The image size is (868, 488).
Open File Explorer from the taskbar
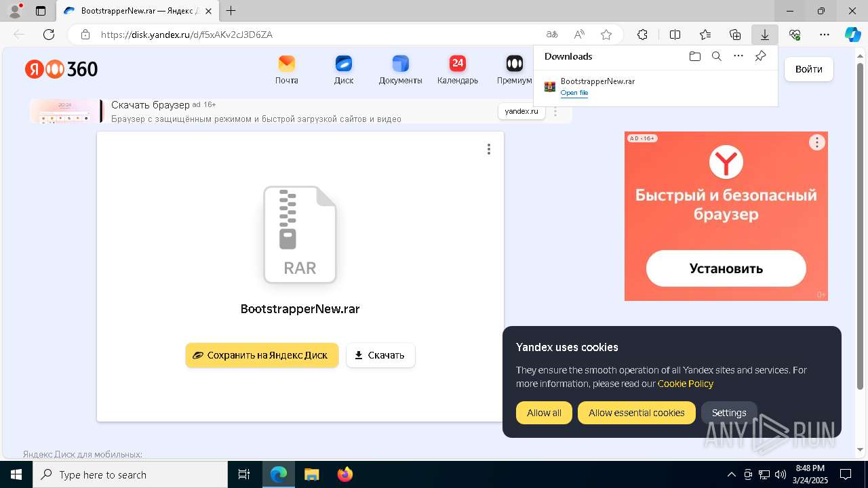(311, 474)
